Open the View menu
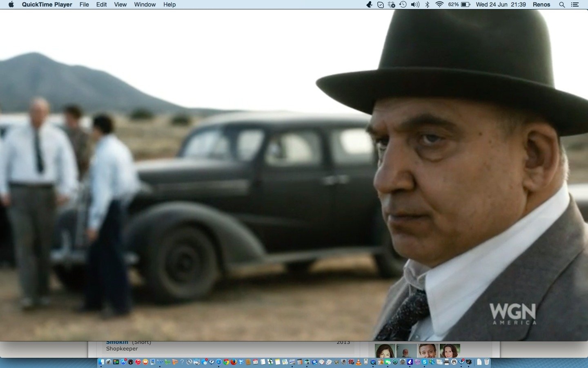 120,4
